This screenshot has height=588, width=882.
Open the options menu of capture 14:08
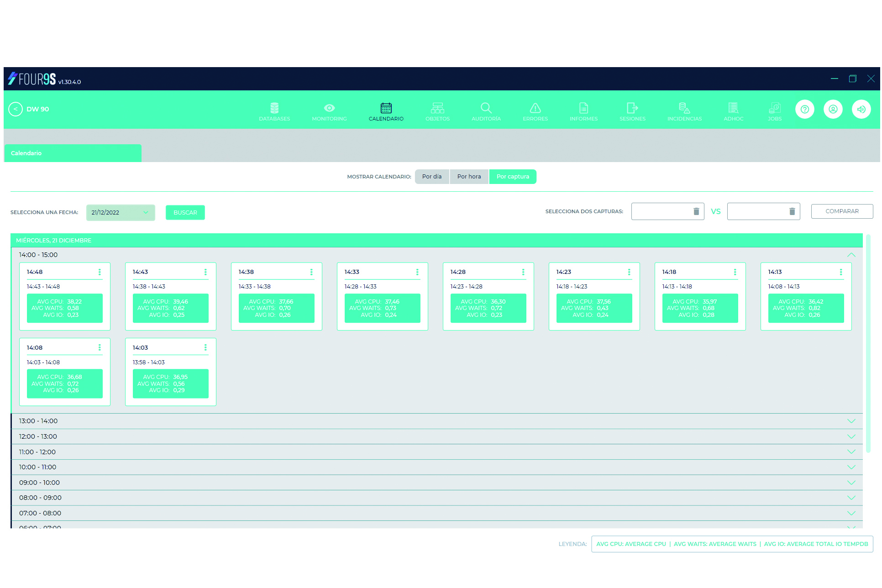[100, 347]
